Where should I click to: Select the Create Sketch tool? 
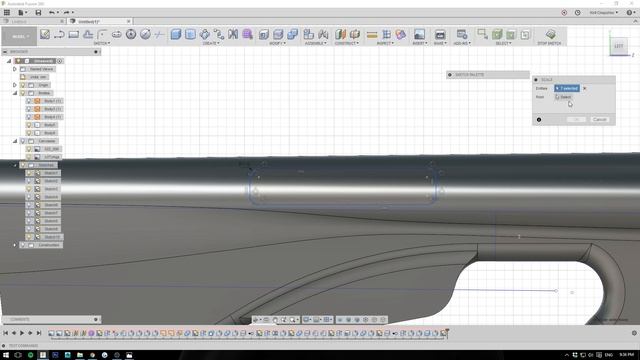tap(45, 35)
